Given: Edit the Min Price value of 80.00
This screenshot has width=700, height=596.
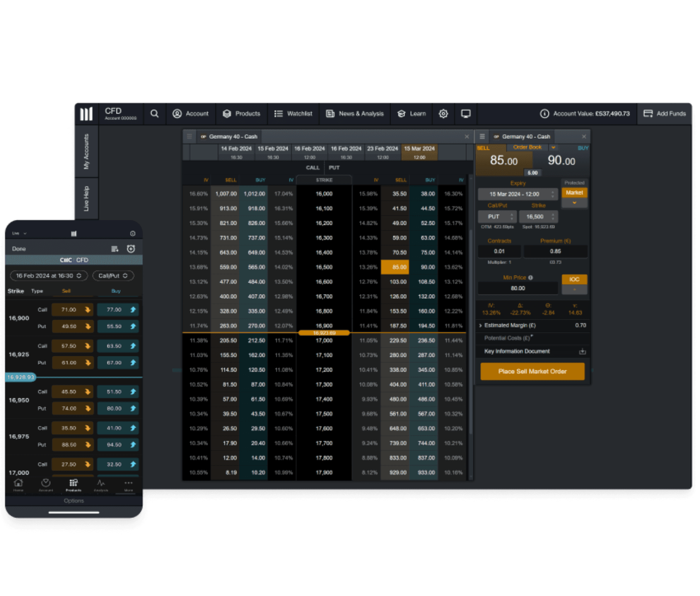Looking at the screenshot, I should 518,288.
